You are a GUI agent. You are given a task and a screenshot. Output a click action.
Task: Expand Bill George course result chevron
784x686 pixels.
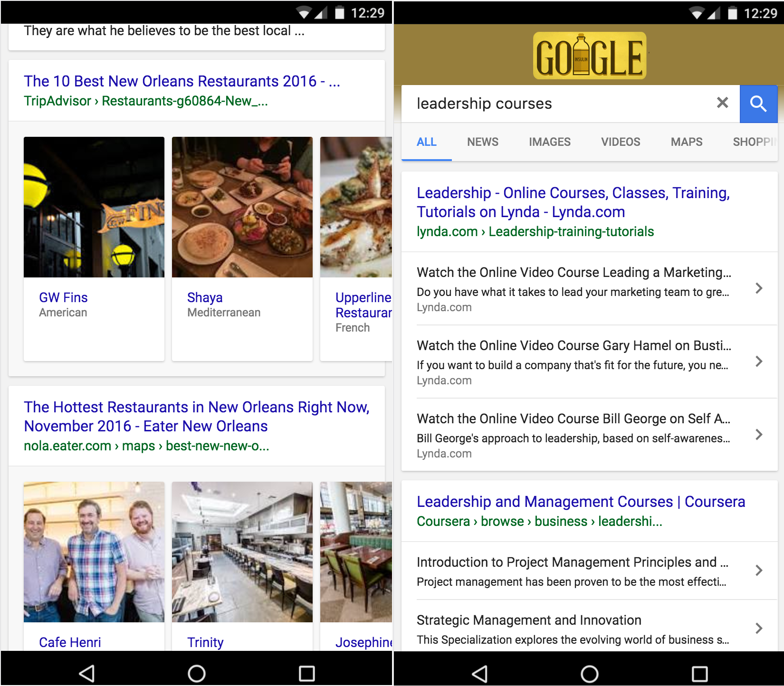coord(759,435)
